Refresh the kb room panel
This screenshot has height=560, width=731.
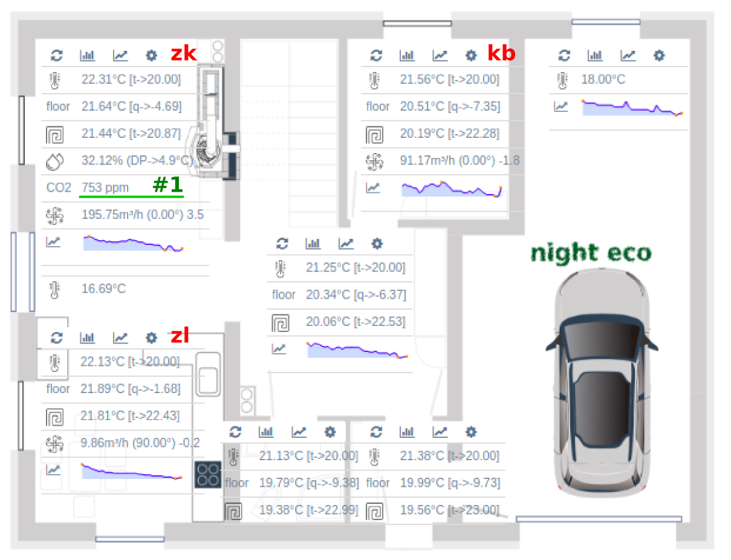376,56
